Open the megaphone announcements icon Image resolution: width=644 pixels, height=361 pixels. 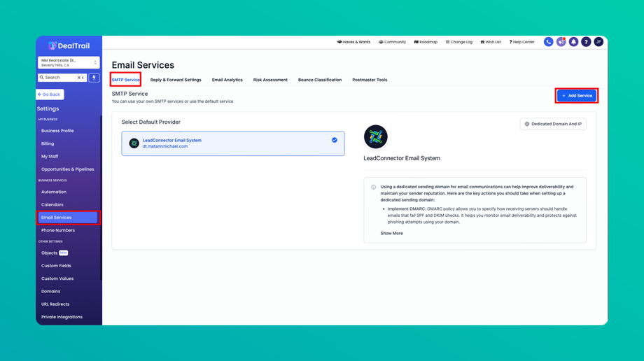pyautogui.click(x=561, y=42)
